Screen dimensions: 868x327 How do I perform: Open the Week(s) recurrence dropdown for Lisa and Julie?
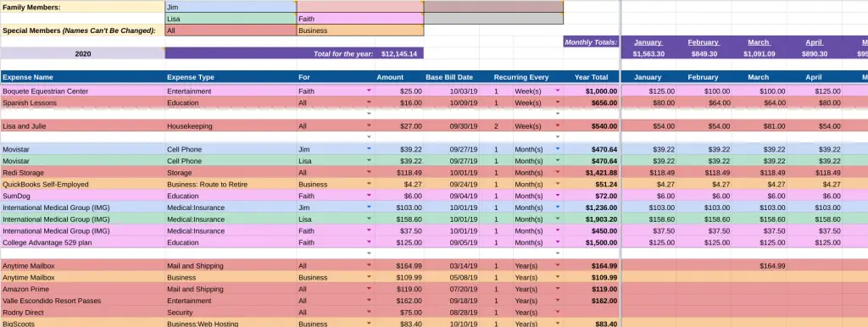coord(558,125)
